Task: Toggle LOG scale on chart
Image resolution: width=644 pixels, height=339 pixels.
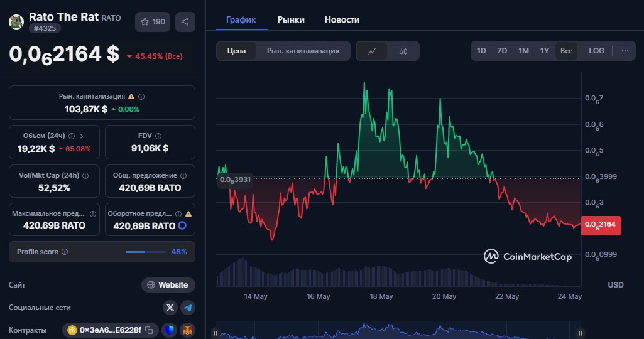Action: (596, 51)
